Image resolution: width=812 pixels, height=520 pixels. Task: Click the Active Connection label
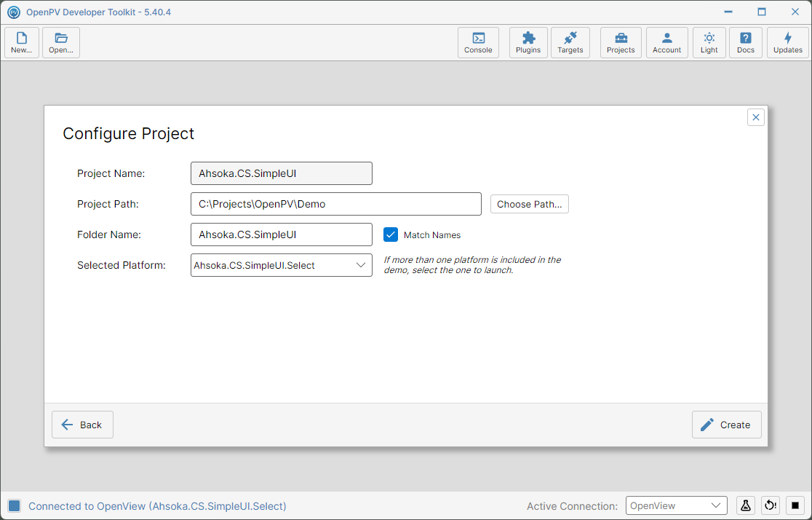click(572, 506)
